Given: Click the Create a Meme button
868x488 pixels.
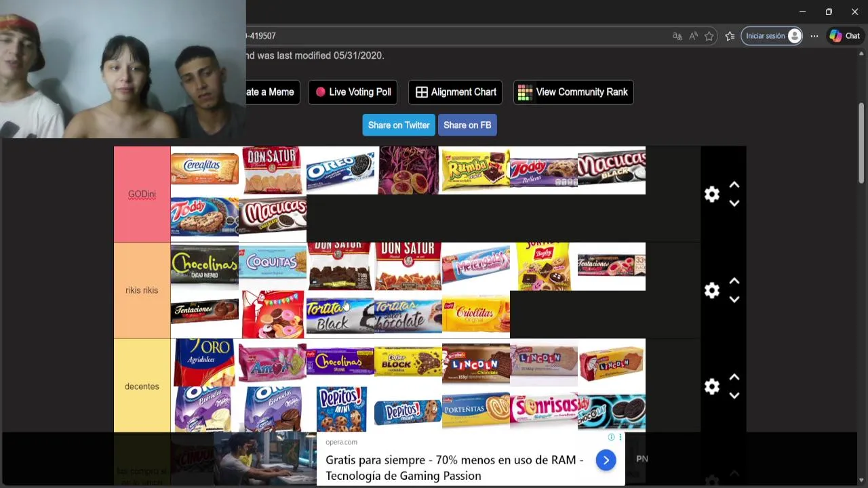Looking at the screenshot, I should [273, 92].
